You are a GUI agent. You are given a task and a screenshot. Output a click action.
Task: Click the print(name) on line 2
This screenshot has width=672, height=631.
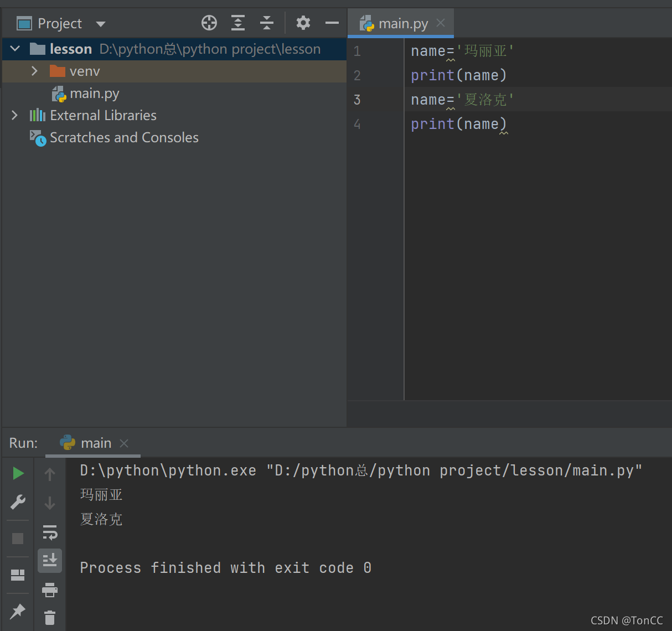point(458,75)
